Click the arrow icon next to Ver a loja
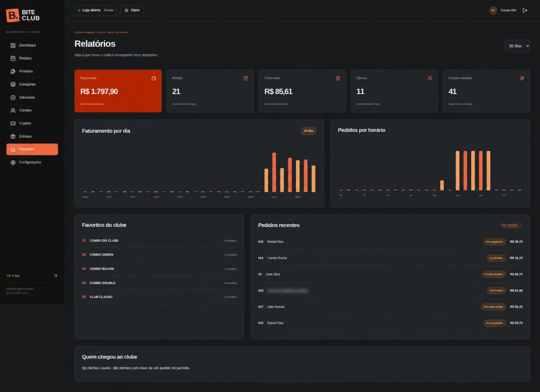 (55, 275)
